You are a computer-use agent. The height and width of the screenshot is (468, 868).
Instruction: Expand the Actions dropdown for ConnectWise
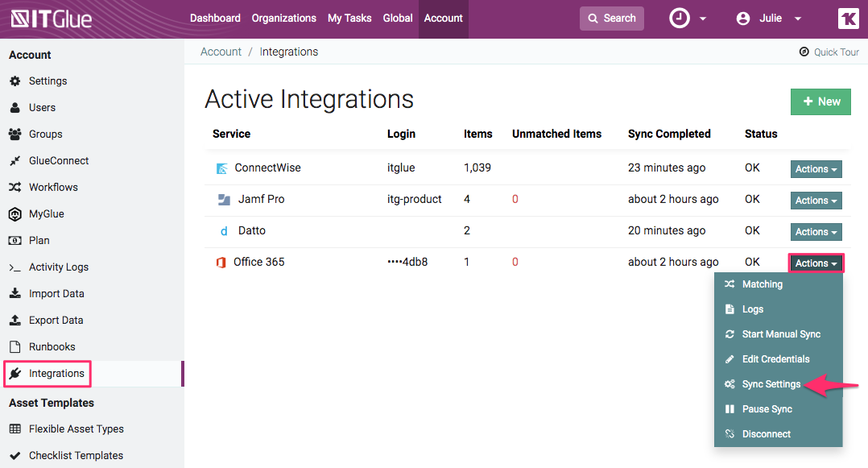(x=816, y=168)
